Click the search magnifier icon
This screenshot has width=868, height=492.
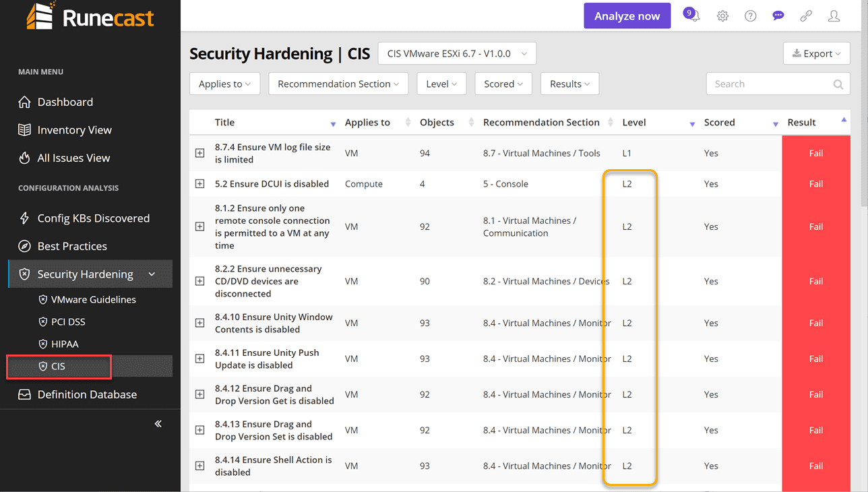[838, 84]
